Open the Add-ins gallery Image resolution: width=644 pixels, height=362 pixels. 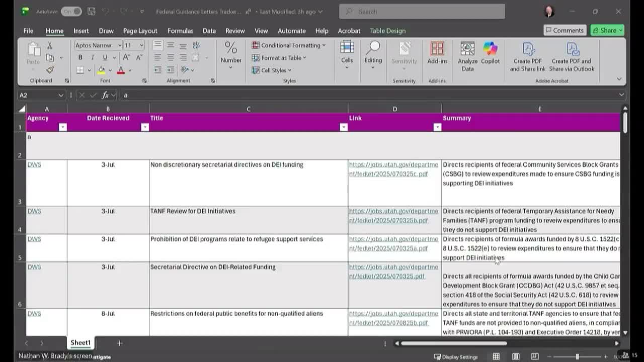(437, 53)
